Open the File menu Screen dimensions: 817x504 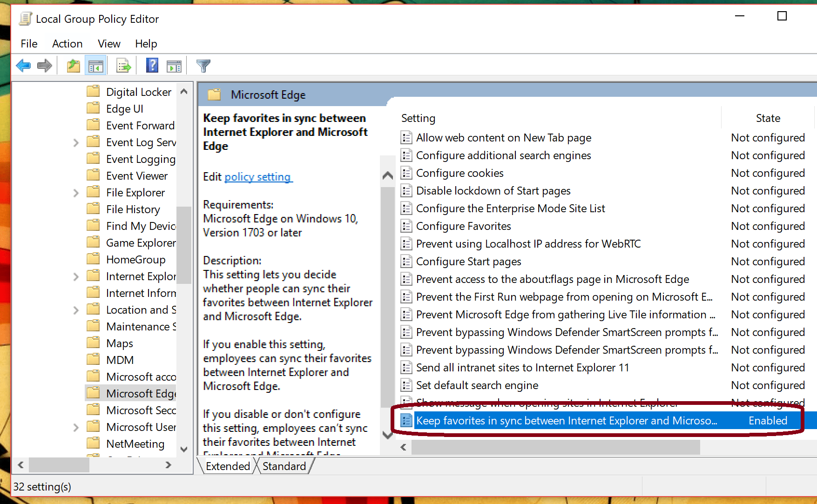(x=29, y=44)
